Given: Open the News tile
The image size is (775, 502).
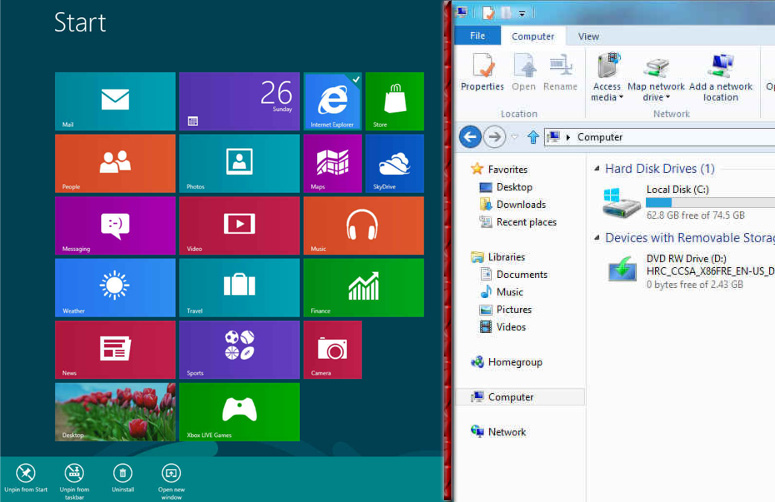Looking at the screenshot, I should [115, 350].
